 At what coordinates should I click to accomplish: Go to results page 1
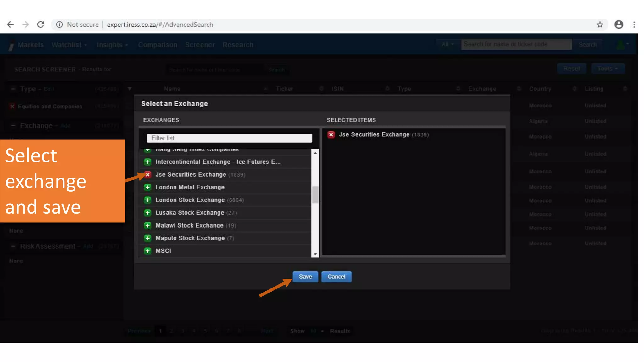tap(160, 331)
